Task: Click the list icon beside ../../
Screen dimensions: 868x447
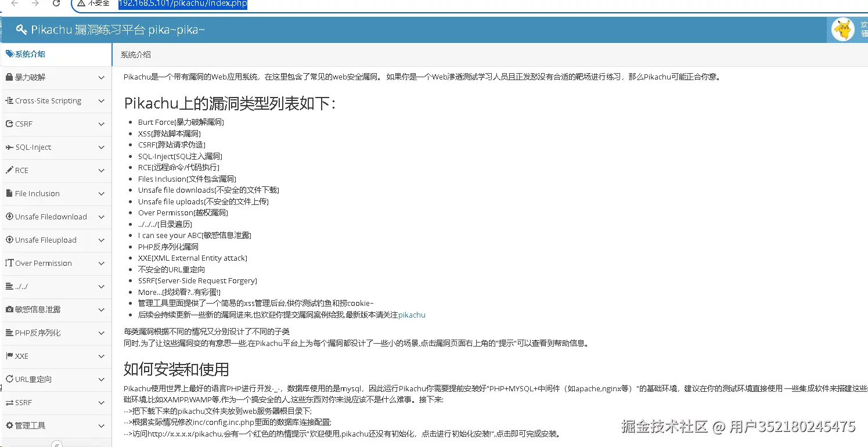Action: coord(9,286)
